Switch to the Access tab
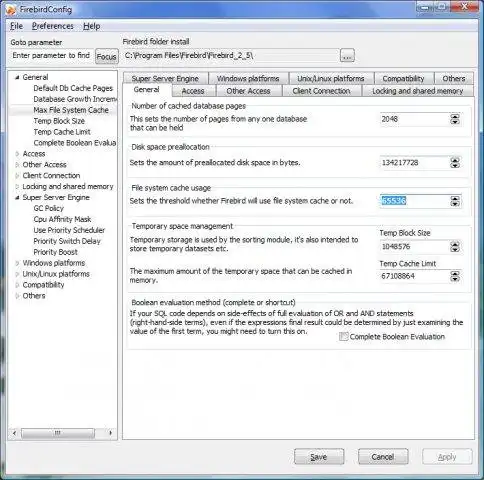 (193, 91)
